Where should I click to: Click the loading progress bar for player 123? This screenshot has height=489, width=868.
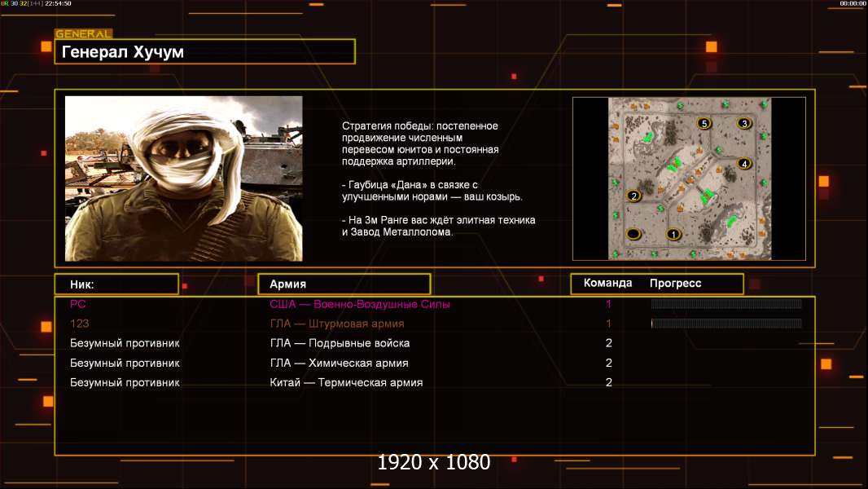tap(726, 323)
